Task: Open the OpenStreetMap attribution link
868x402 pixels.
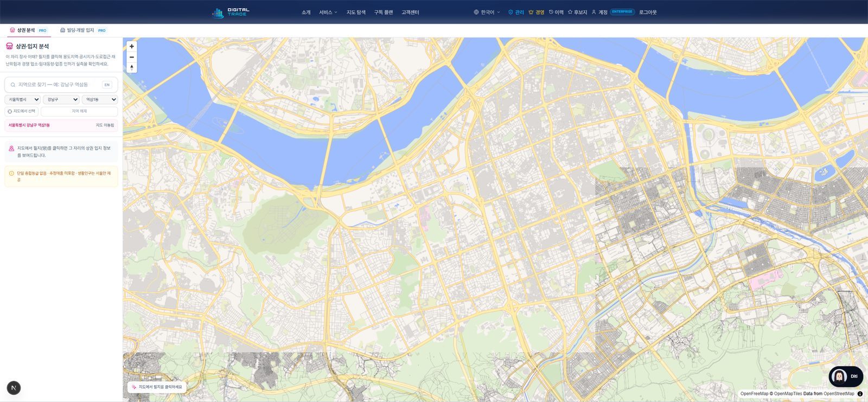Action: coord(839,394)
